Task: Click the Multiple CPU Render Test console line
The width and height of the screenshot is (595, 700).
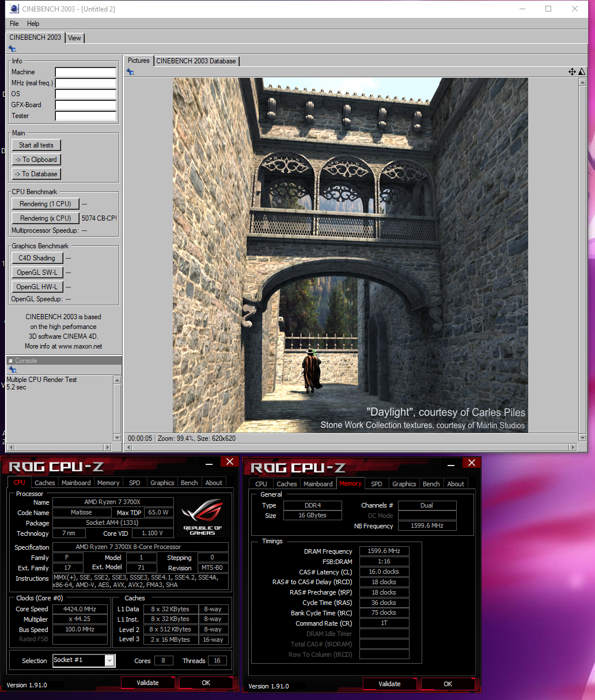Action: pyautogui.click(x=41, y=380)
